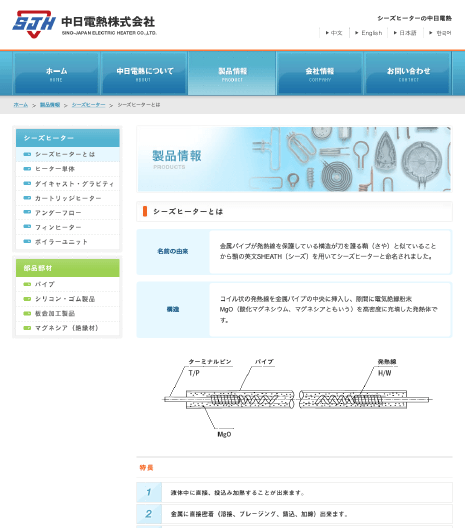Viewport: 465px width, 528px height.
Task: Click the シーズヒーターとは page heading
Action: pyautogui.click(x=188, y=211)
